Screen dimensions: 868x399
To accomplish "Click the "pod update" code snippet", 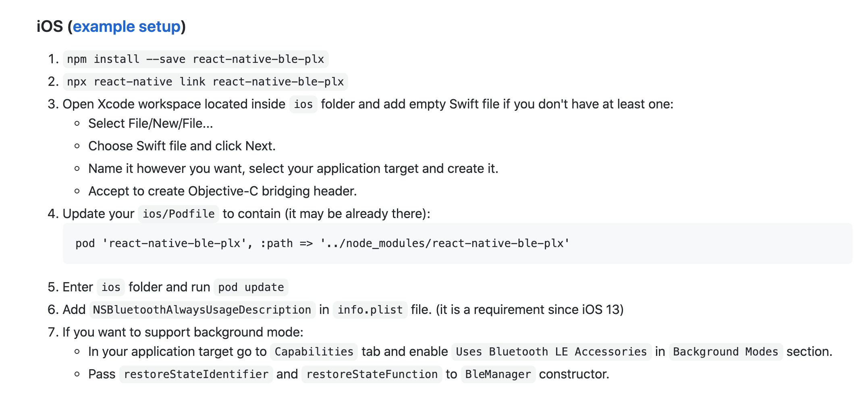I will [x=250, y=287].
